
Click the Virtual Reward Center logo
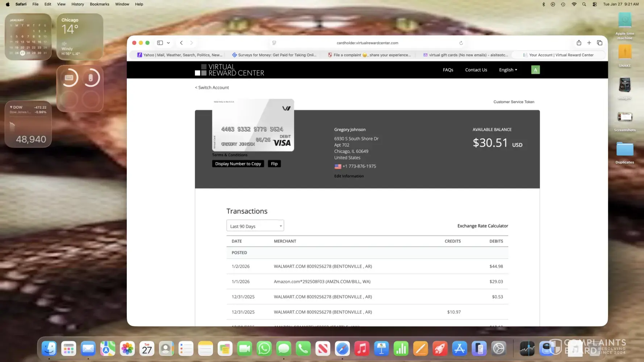(229, 70)
